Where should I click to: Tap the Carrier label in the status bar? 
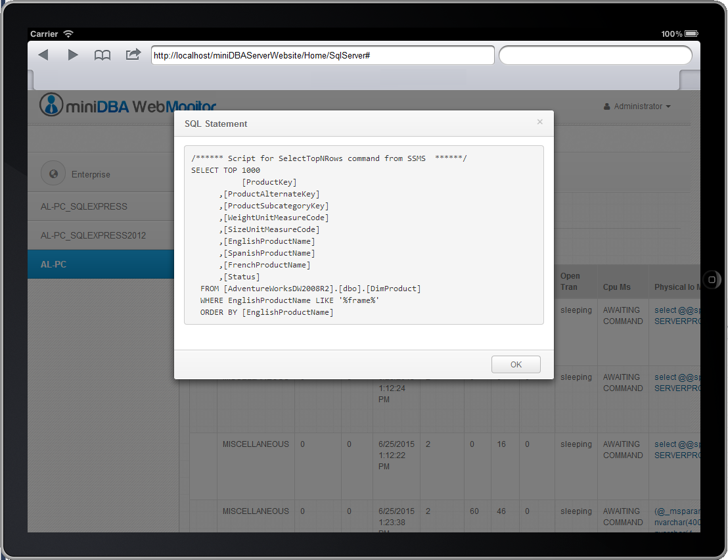tap(44, 34)
